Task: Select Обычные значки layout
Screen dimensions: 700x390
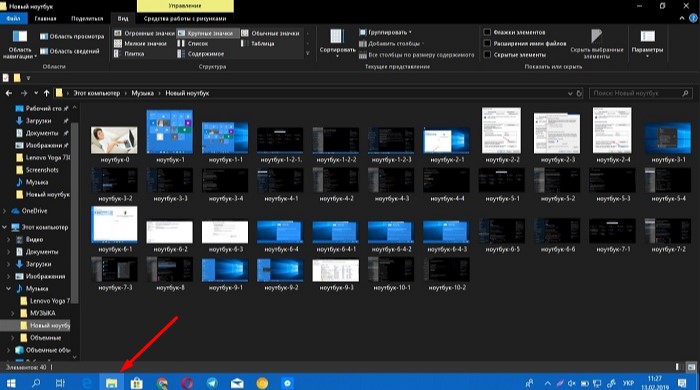Action: pos(271,33)
